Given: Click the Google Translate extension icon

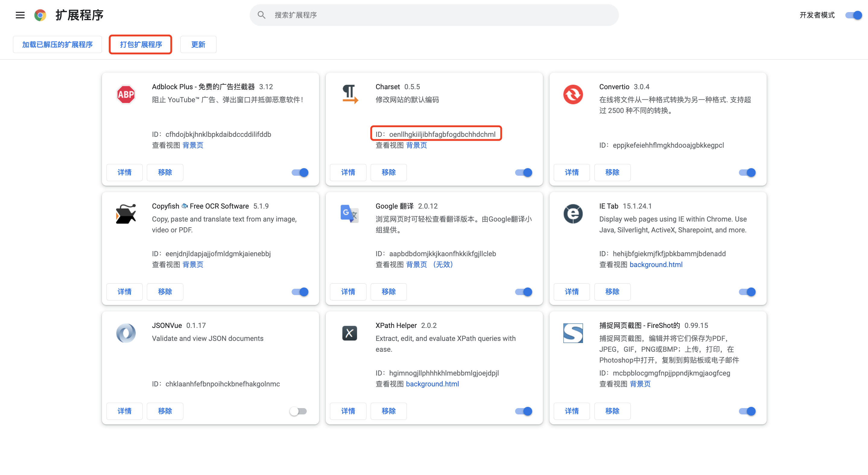Looking at the screenshot, I should point(350,213).
